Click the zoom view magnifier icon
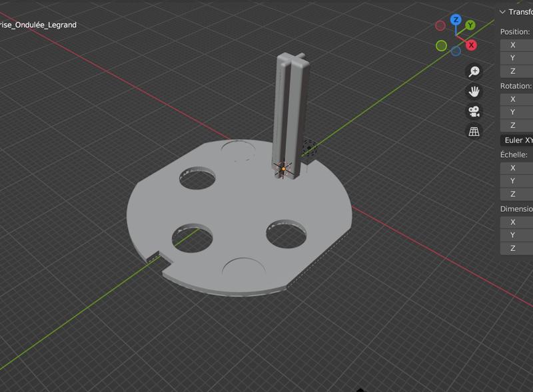Viewport: 533px width, 392px height. pyautogui.click(x=474, y=72)
